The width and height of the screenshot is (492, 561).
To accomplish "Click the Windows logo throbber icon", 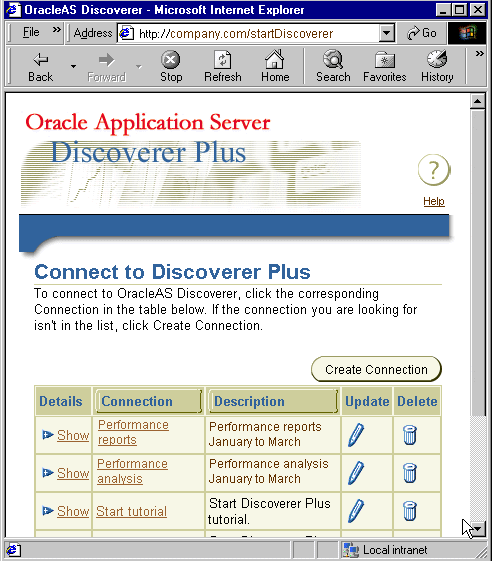I will pos(467,33).
